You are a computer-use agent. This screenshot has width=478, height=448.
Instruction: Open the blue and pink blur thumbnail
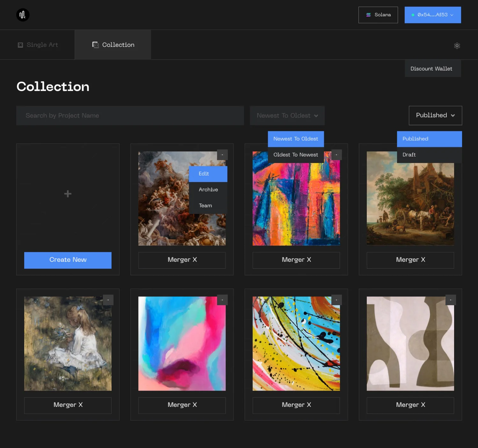click(182, 344)
